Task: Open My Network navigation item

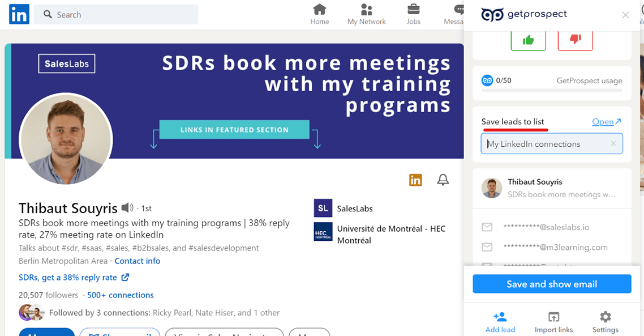Action: 366,14
